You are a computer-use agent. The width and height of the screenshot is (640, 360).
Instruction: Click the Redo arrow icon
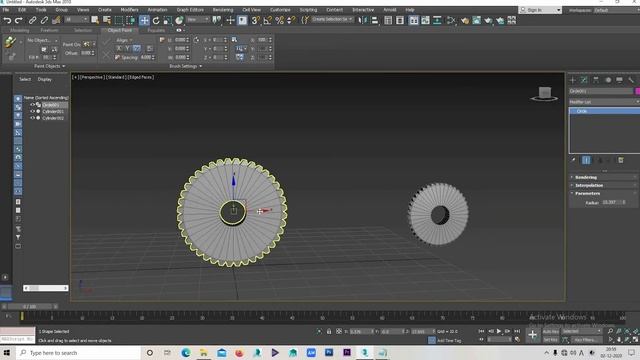click(19, 20)
